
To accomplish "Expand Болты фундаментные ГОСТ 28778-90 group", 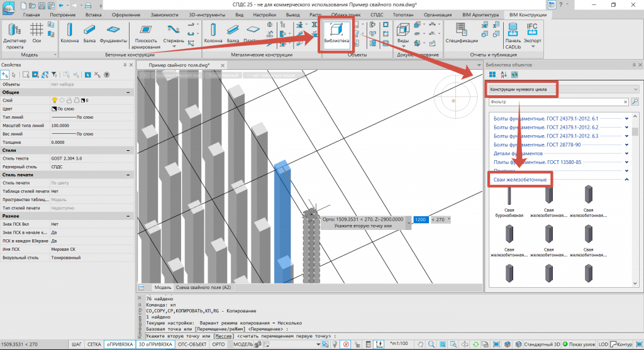I will 627,145.
